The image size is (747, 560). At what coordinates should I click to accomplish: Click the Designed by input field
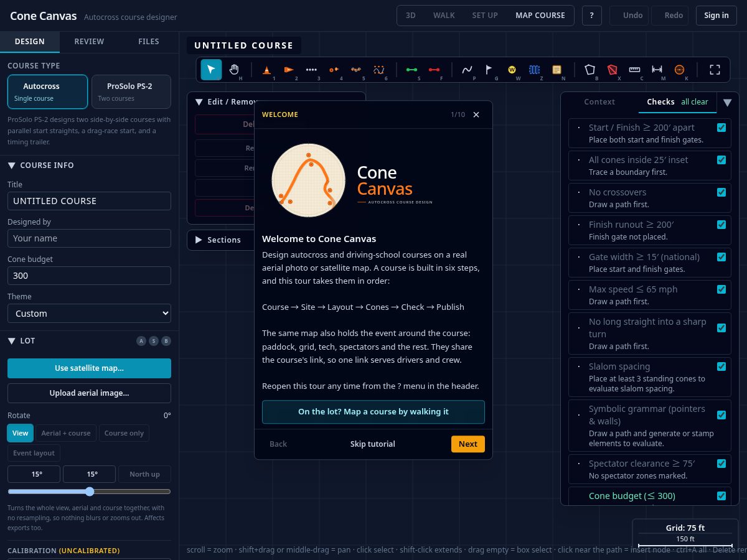[89, 238]
